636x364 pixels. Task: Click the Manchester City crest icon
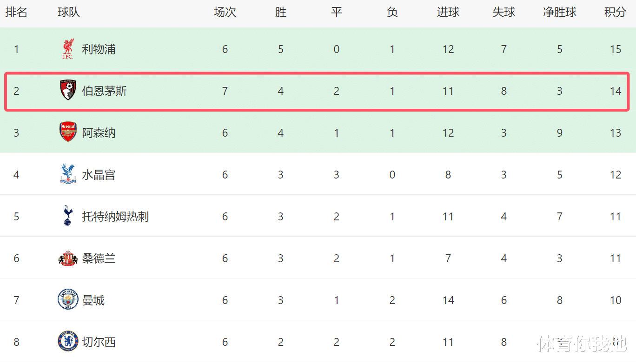(68, 300)
